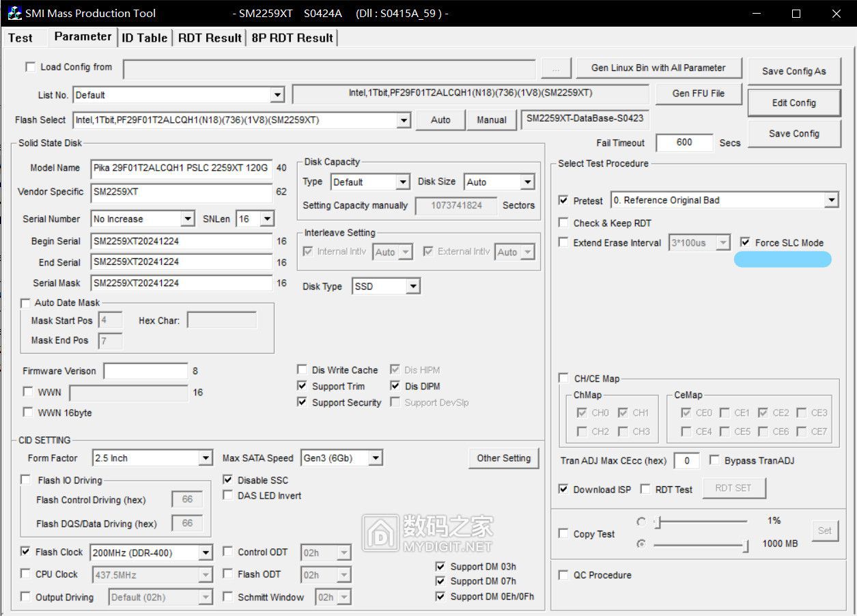Open the Flash Clock frequency dropdown
The height and width of the screenshot is (616, 857).
click(206, 552)
